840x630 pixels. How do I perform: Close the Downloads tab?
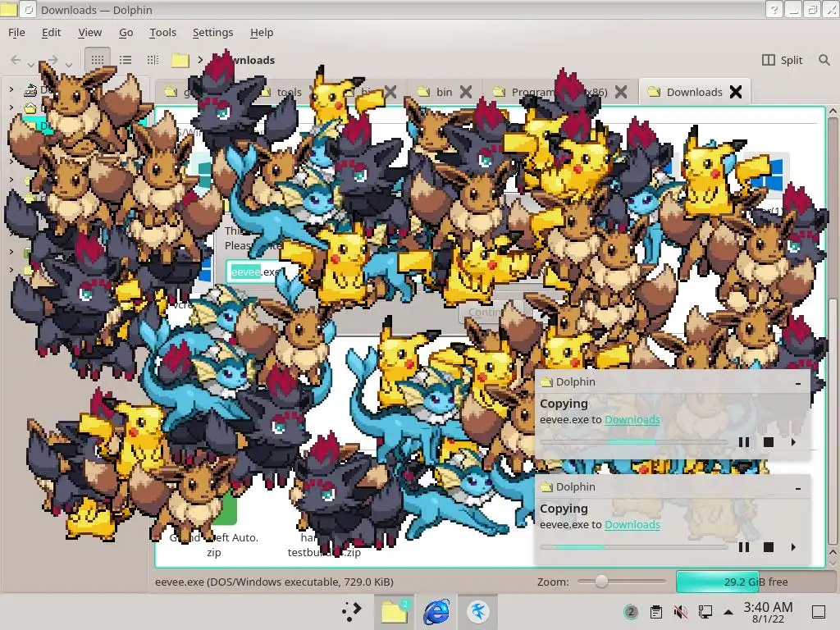[x=736, y=92]
